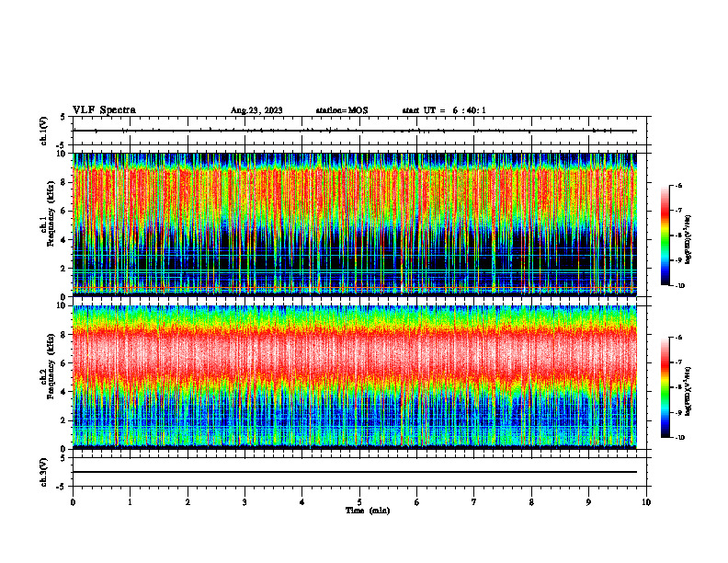Click the "VLF Spectra" plot title

[104, 110]
